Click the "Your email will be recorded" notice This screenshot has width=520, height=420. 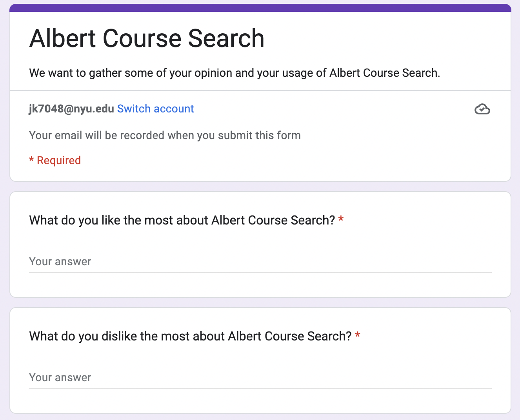165,135
